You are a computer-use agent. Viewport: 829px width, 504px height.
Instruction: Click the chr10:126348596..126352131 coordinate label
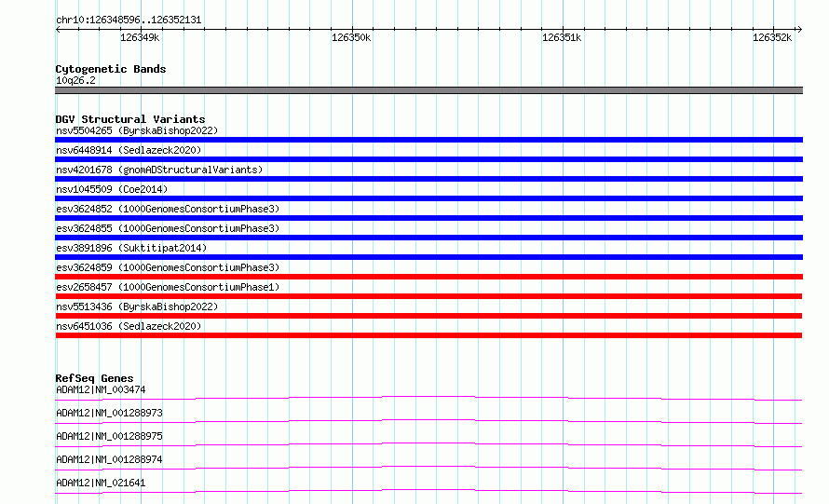129,20
